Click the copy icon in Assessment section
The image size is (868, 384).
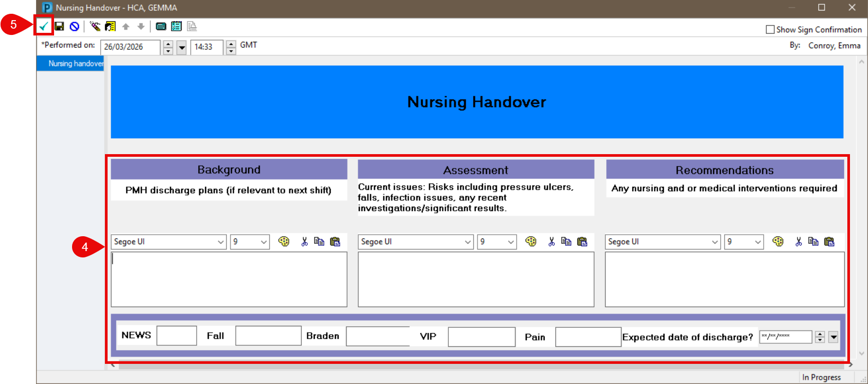pyautogui.click(x=566, y=242)
